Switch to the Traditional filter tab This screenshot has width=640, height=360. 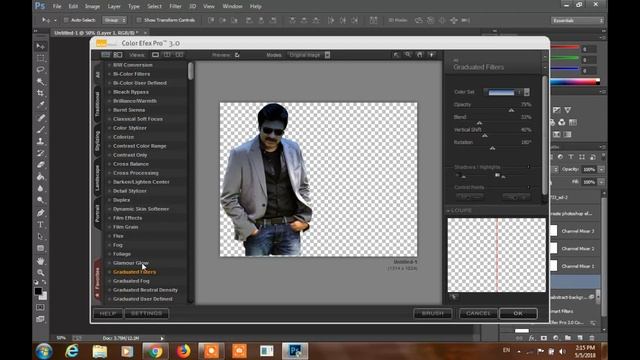pyautogui.click(x=97, y=104)
